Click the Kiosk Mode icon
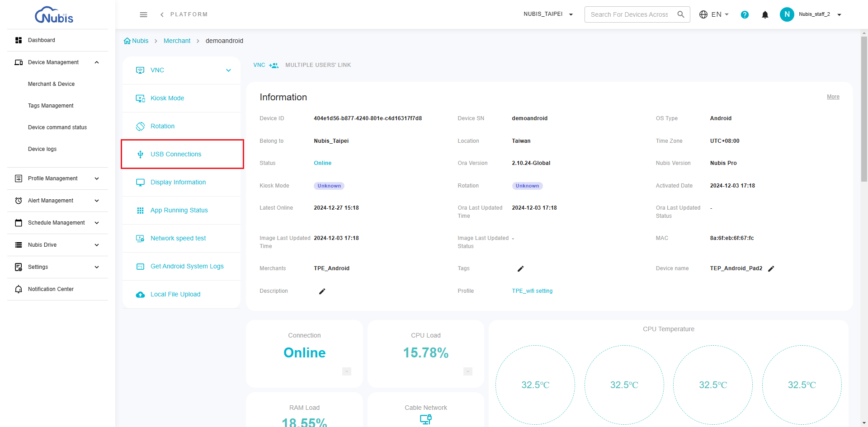Viewport: 868px width, 427px height. coord(140,98)
